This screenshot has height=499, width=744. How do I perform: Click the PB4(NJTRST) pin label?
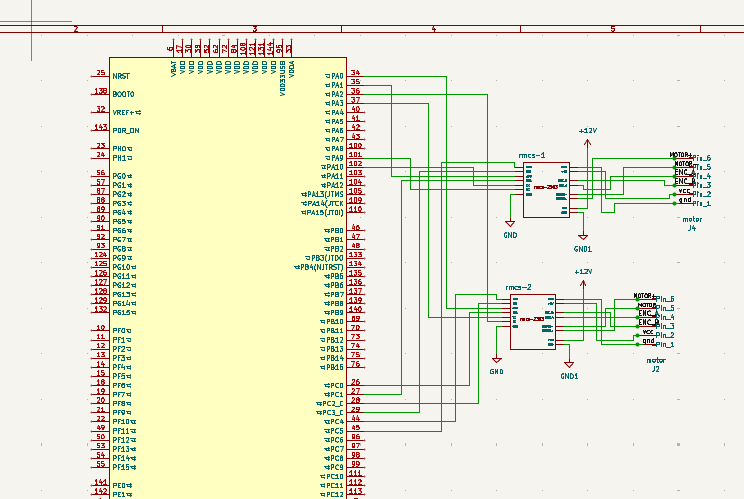(319, 267)
